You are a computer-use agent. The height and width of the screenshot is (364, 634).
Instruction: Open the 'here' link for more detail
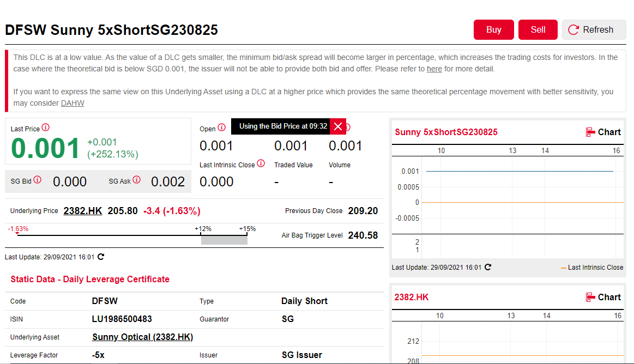point(434,69)
